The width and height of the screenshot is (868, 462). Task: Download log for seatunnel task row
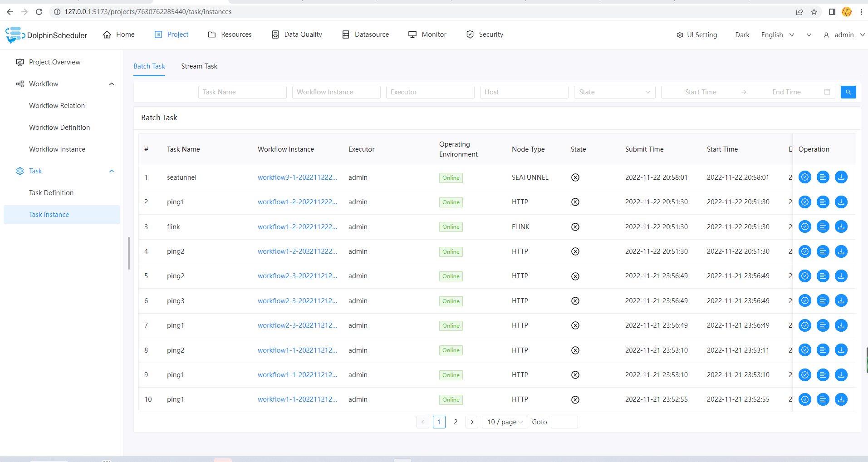click(841, 177)
